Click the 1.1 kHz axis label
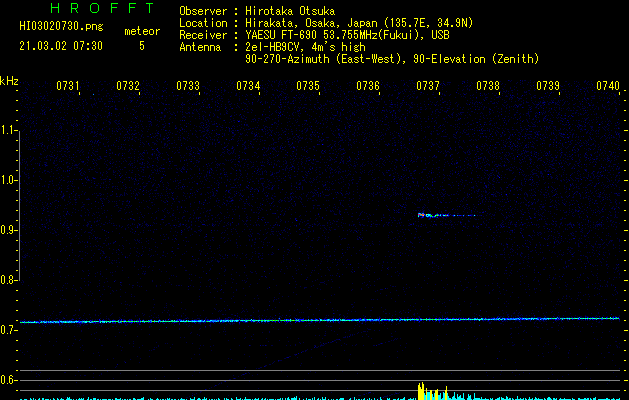629x400 pixels. tap(8, 130)
